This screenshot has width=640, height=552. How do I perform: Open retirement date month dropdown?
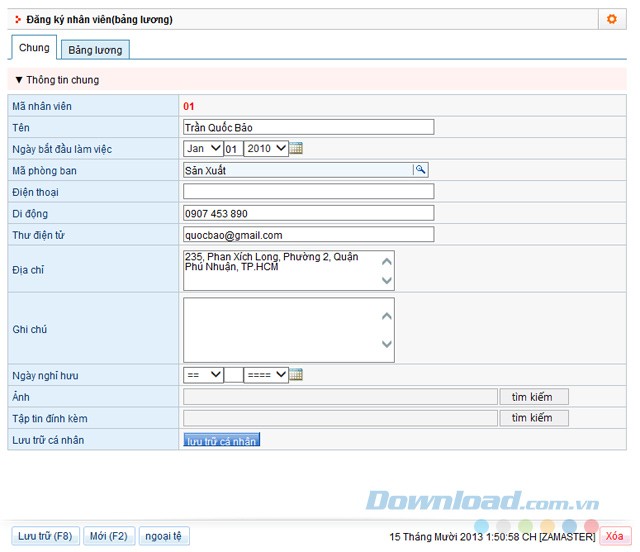click(x=203, y=375)
